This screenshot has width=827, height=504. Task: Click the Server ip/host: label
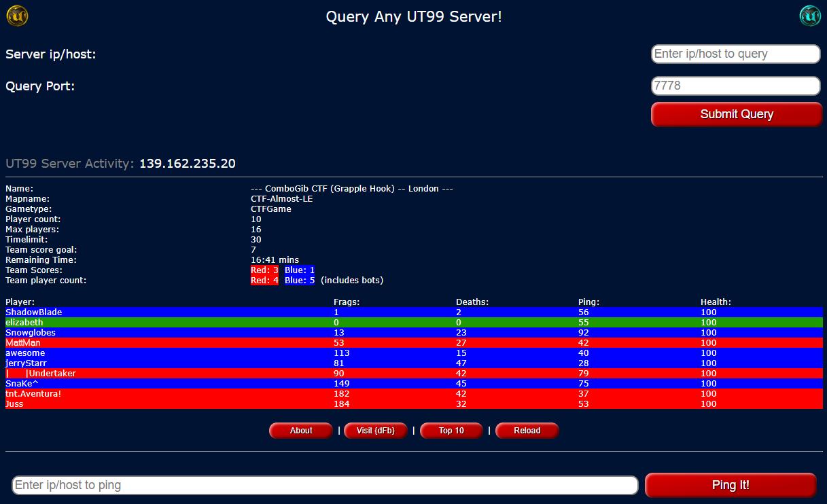[51, 54]
